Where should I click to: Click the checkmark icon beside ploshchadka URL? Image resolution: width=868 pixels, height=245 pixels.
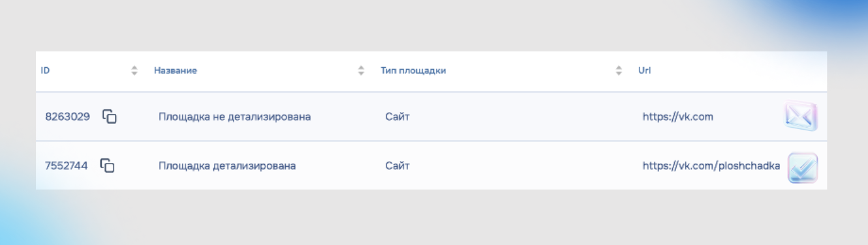tap(802, 167)
